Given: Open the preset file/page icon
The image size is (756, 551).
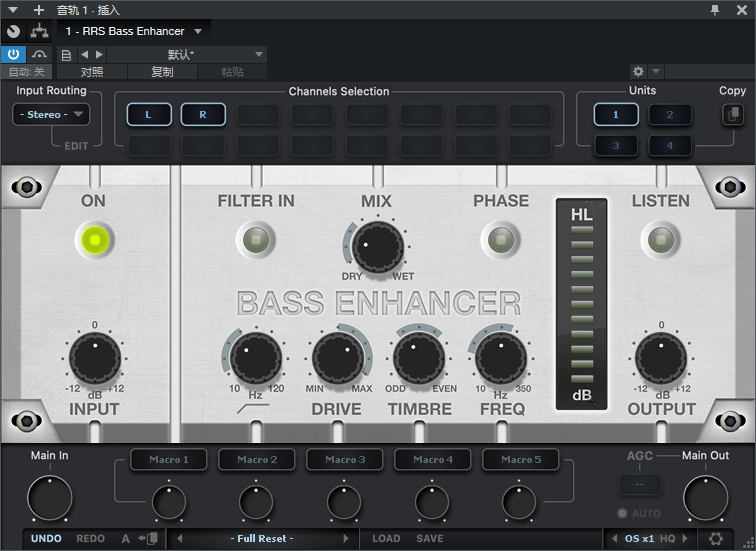Looking at the screenshot, I should click(x=67, y=55).
